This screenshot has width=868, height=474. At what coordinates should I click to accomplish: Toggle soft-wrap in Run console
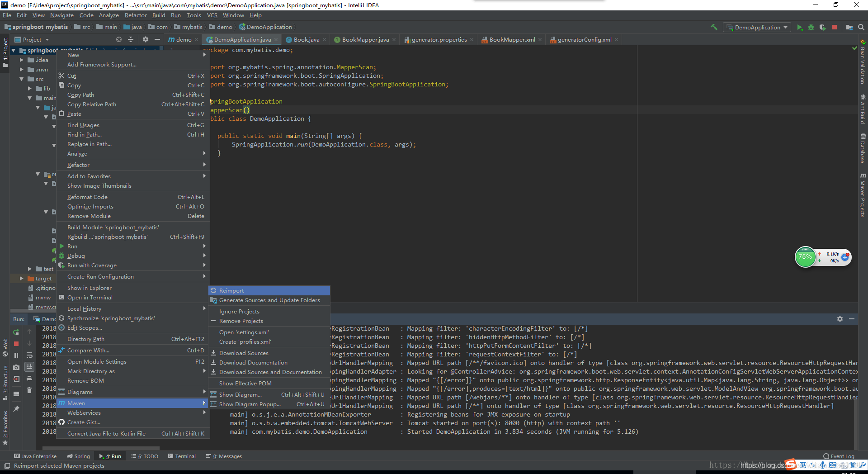click(x=29, y=355)
